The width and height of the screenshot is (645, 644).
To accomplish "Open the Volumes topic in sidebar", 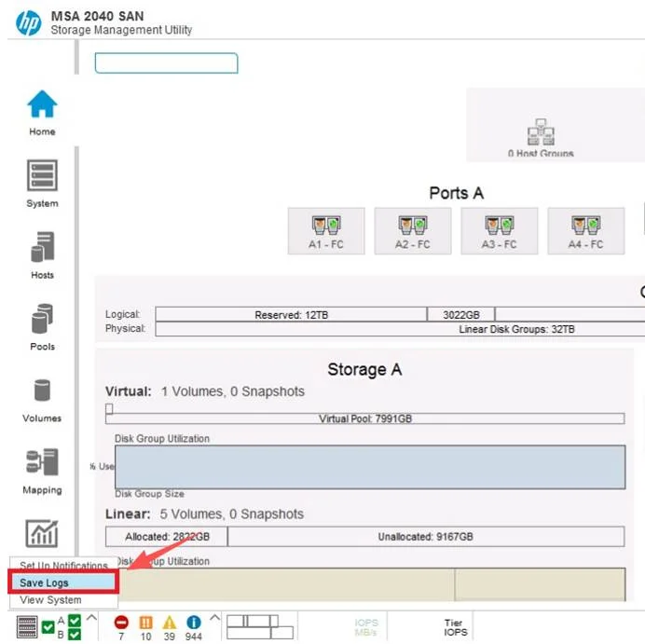I will 42,400.
